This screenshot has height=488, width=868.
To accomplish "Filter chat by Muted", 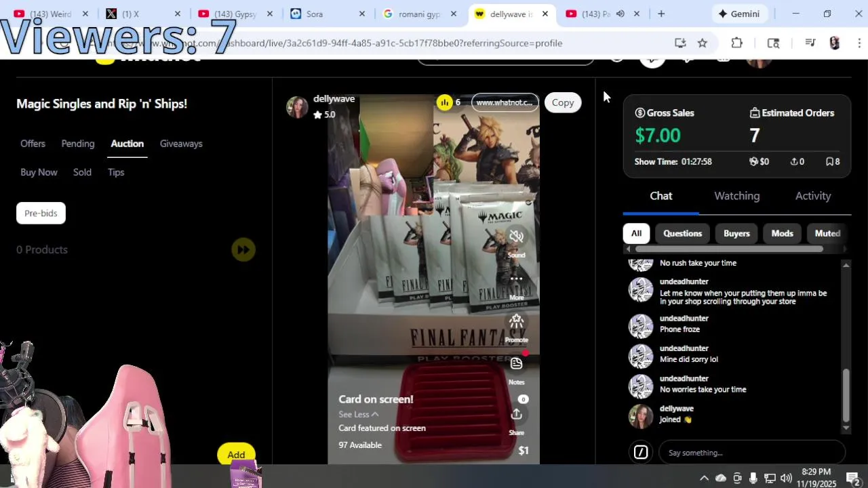I will (827, 233).
